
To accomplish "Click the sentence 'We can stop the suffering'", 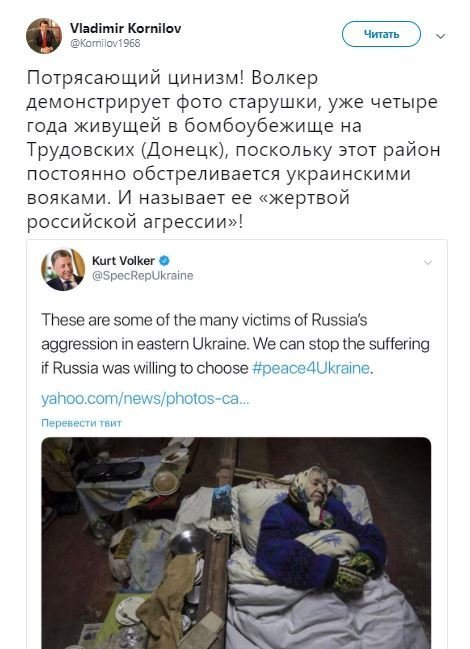I will tap(341, 344).
